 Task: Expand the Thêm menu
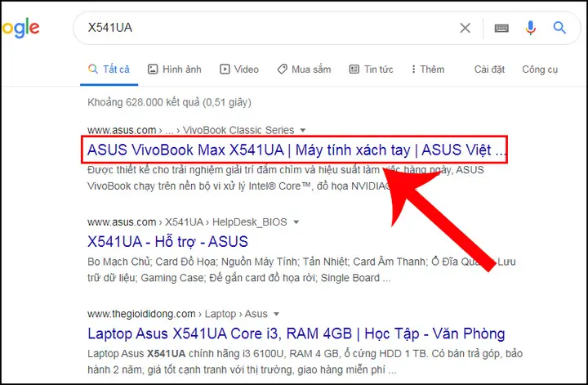tap(427, 69)
